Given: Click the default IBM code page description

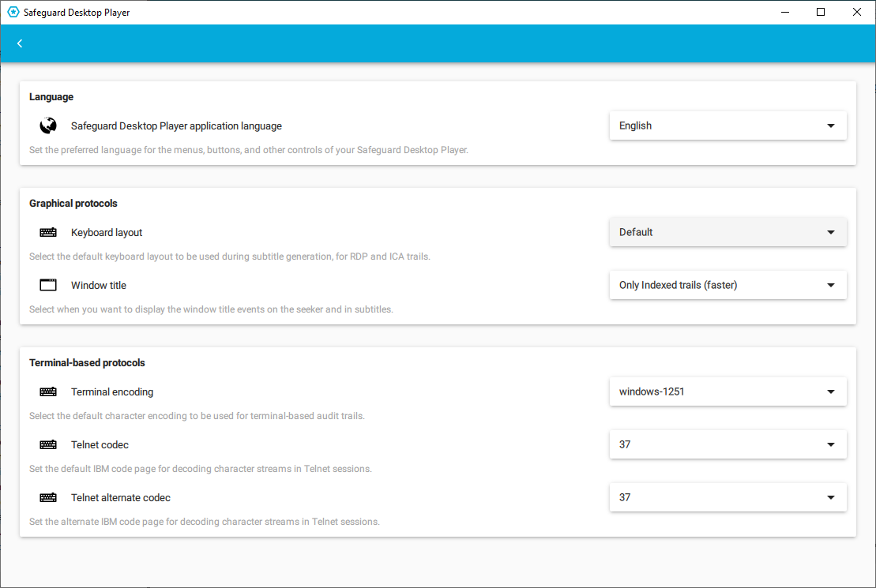Looking at the screenshot, I should click(200, 469).
